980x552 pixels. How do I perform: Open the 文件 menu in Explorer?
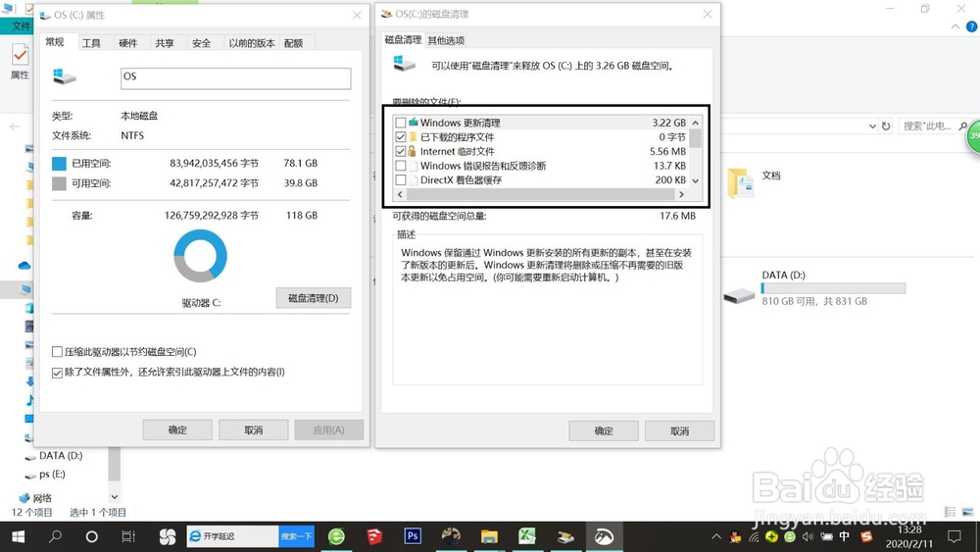click(21, 25)
